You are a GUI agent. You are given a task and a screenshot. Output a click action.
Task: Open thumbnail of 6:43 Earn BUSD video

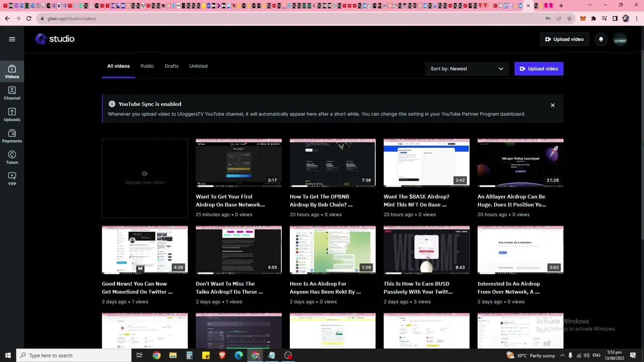tap(426, 250)
